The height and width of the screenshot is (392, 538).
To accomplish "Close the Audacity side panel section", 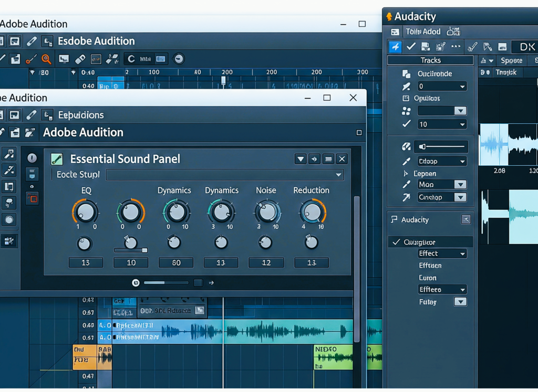I will coord(465,219).
